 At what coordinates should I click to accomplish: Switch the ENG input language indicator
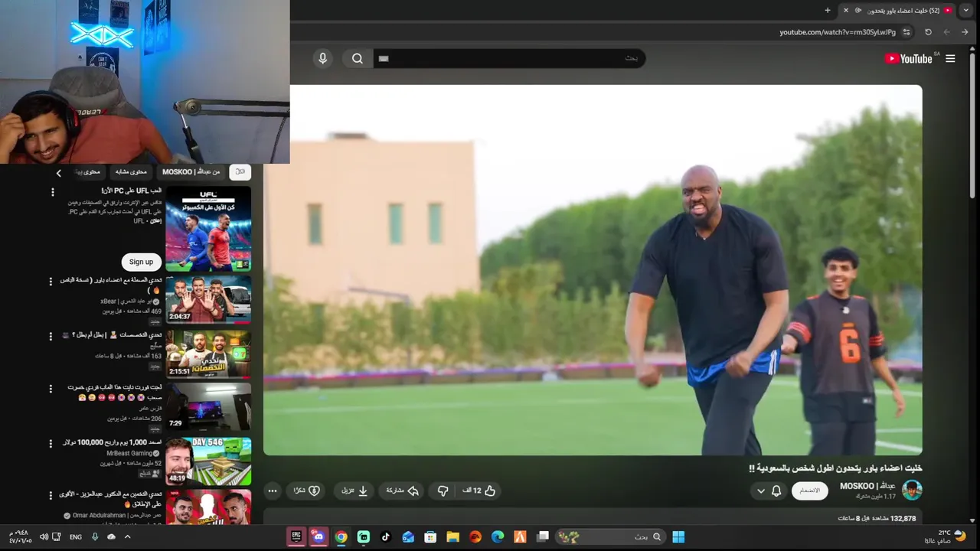tap(76, 537)
